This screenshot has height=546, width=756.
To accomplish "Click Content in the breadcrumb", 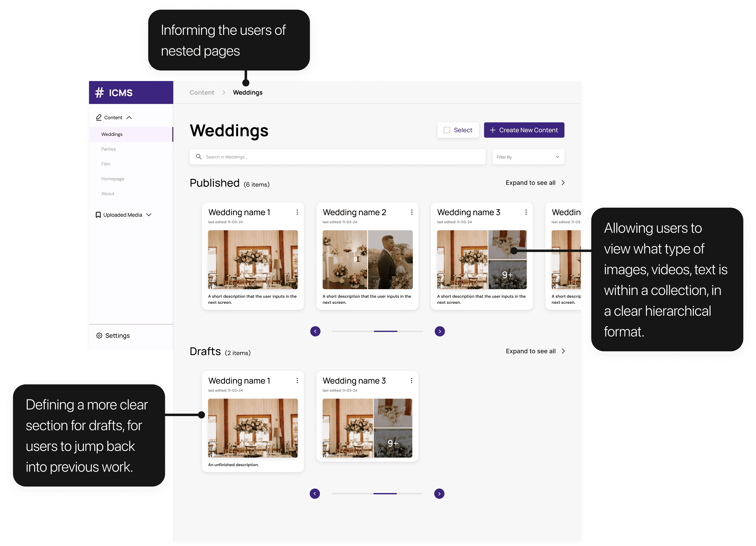I will click(202, 93).
